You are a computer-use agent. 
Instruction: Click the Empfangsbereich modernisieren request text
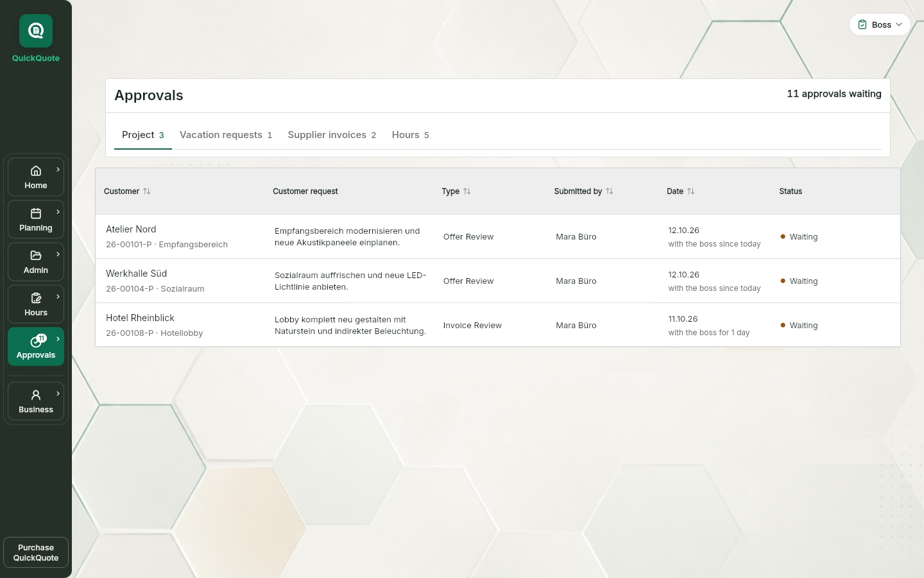coord(347,237)
